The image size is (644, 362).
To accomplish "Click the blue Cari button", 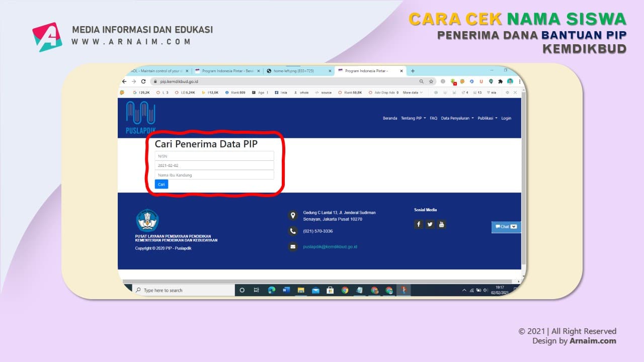I will pos(162,185).
